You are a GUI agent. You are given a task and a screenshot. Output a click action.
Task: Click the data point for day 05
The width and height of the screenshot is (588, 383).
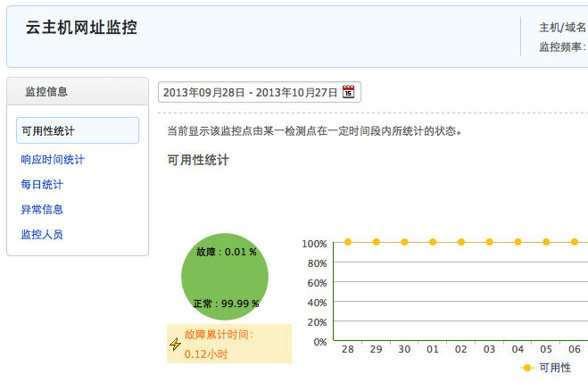(547, 242)
